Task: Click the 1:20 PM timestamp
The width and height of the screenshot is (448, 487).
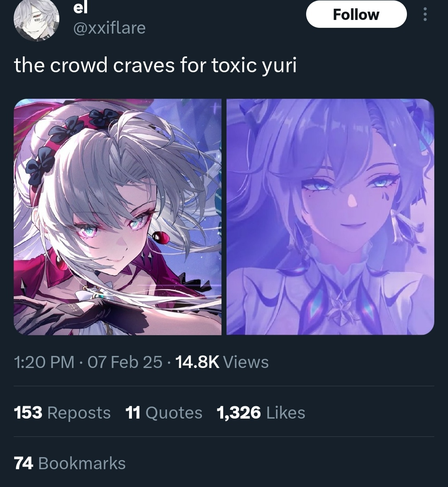Action: point(44,362)
